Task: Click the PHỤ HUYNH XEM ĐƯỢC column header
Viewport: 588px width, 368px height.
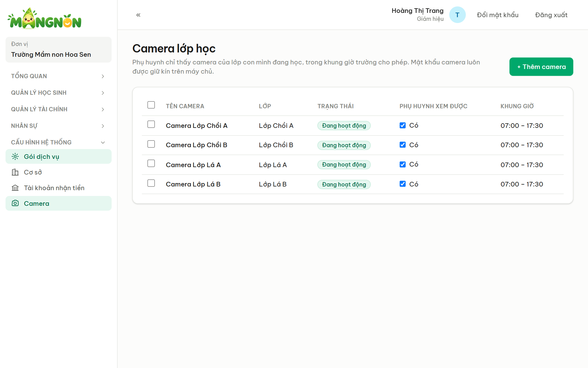Action: pyautogui.click(x=433, y=106)
